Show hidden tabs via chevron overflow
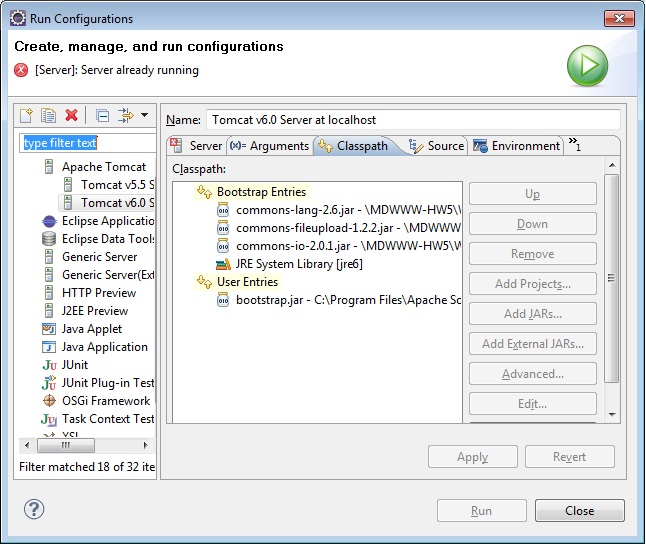 [x=575, y=144]
